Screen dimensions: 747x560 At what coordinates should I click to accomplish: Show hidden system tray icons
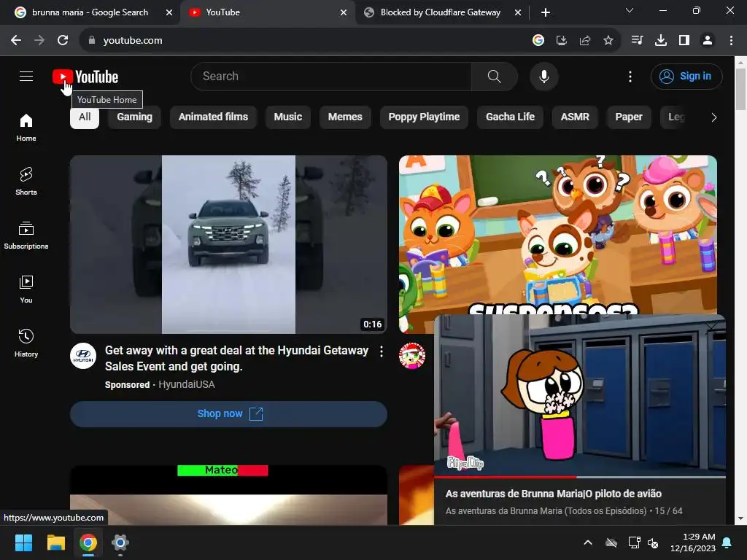pos(588,542)
